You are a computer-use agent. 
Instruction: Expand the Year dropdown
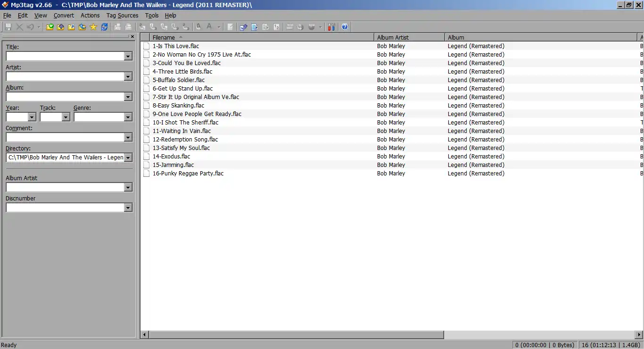coord(32,117)
